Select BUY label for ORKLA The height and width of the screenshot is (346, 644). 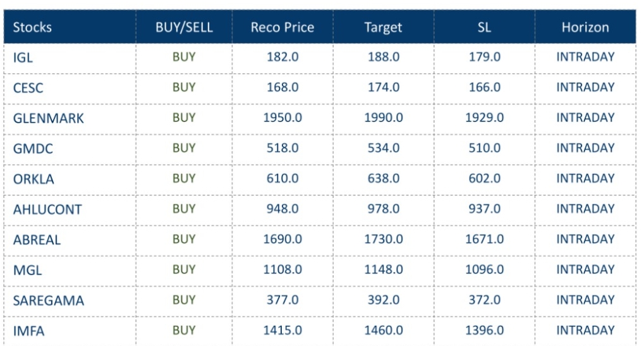pos(184,178)
